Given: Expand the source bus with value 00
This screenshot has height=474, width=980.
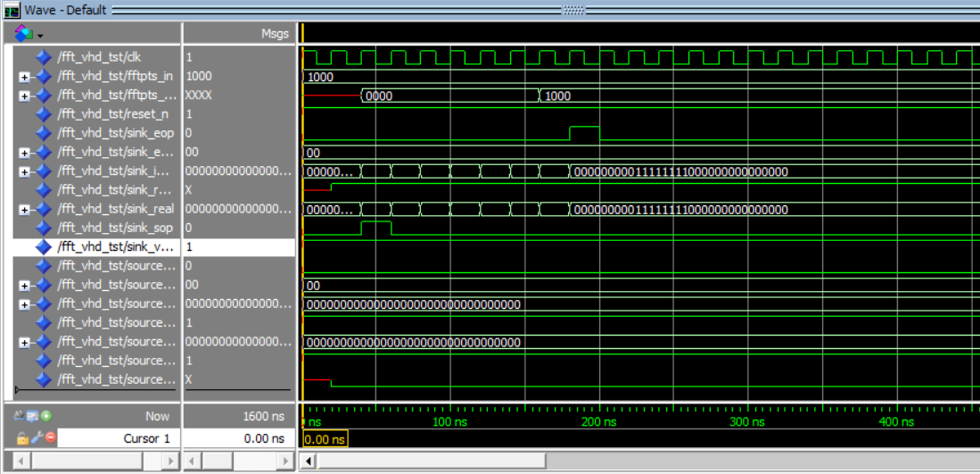Looking at the screenshot, I should click(24, 286).
